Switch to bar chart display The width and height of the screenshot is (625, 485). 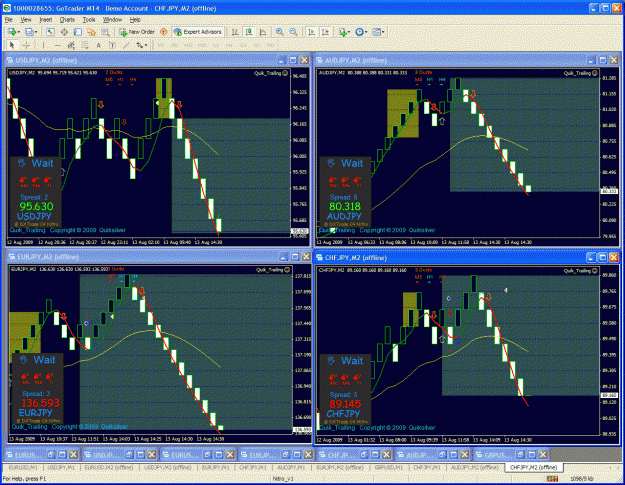(x=235, y=32)
